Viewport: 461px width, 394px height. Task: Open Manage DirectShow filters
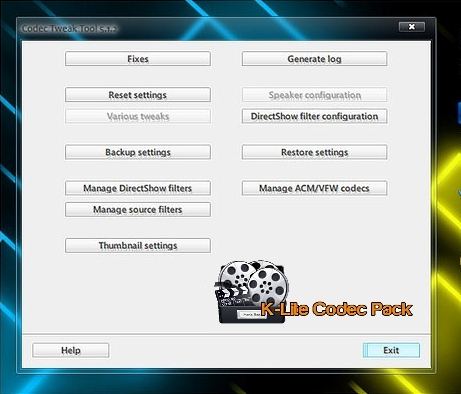138,188
